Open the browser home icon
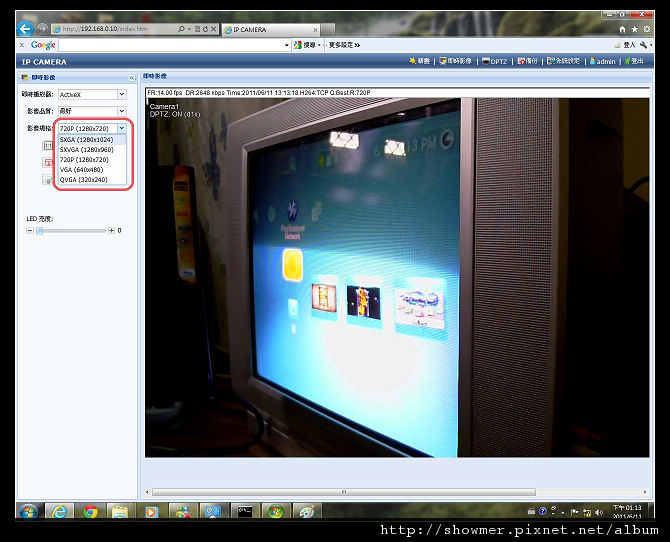The height and width of the screenshot is (542, 670). (x=622, y=29)
